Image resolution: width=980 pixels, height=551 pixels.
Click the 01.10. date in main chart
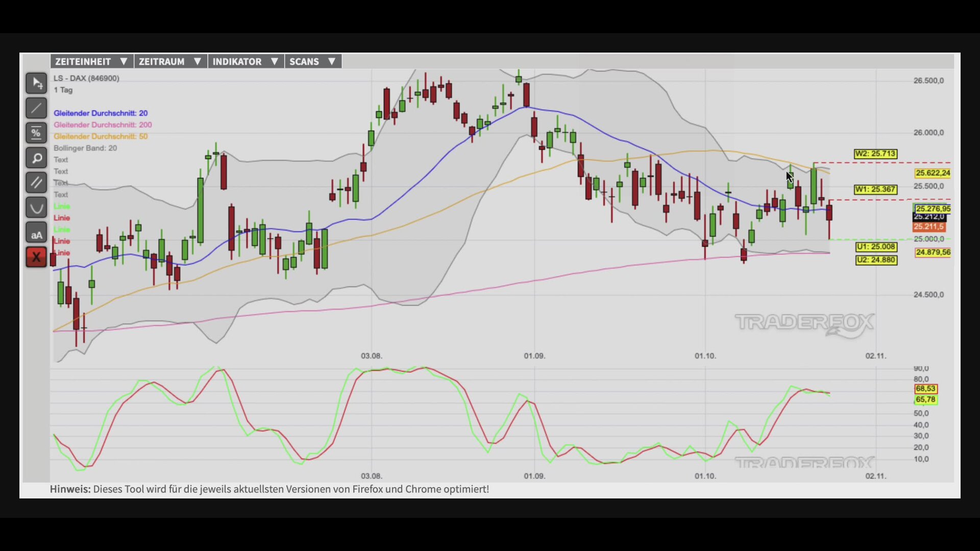705,356
